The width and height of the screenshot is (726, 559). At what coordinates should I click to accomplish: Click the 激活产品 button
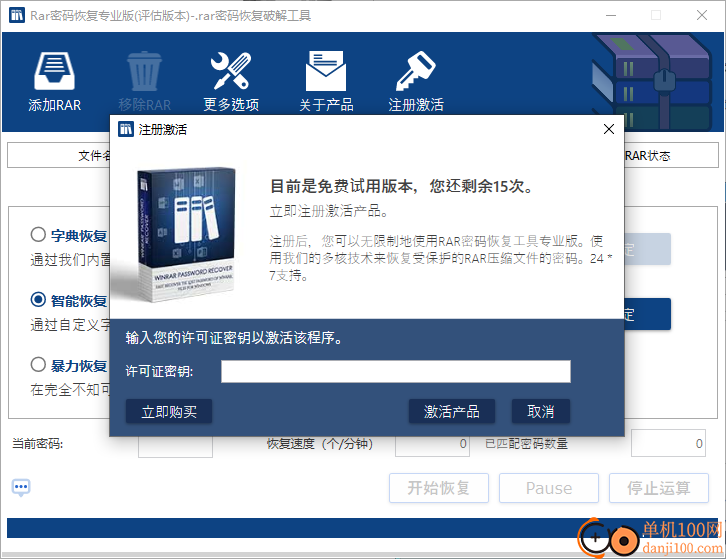point(452,411)
